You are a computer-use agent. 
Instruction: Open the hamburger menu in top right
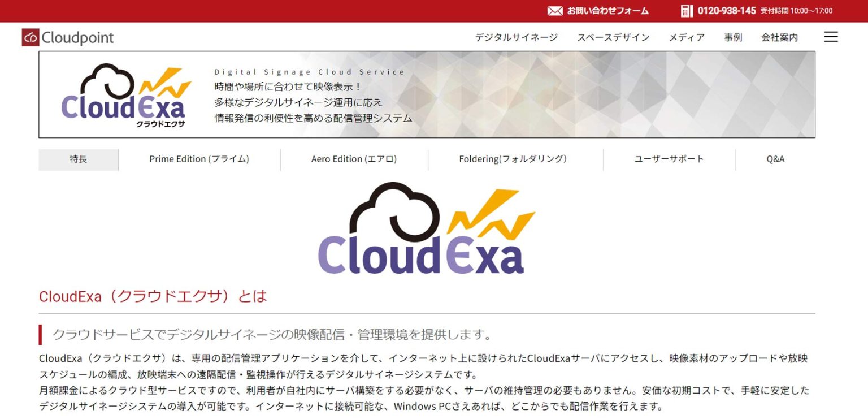point(830,36)
